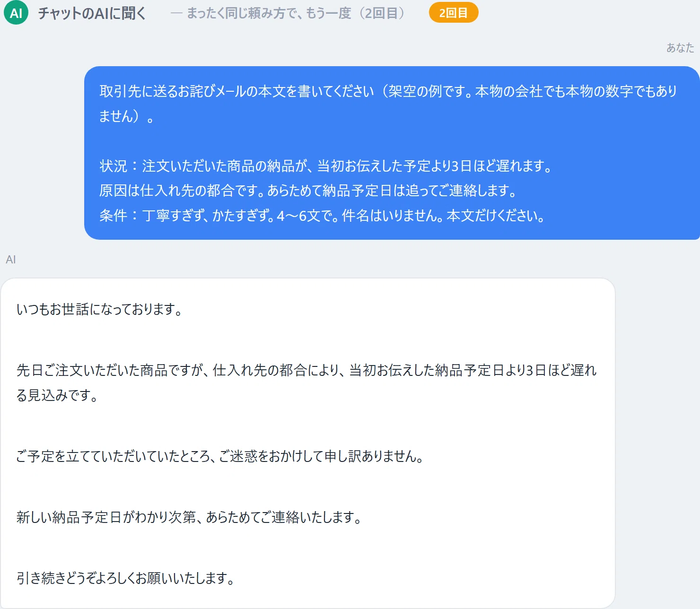Click AI sentence starting 先日ご注文いただいた商品ですが

[x=306, y=382]
